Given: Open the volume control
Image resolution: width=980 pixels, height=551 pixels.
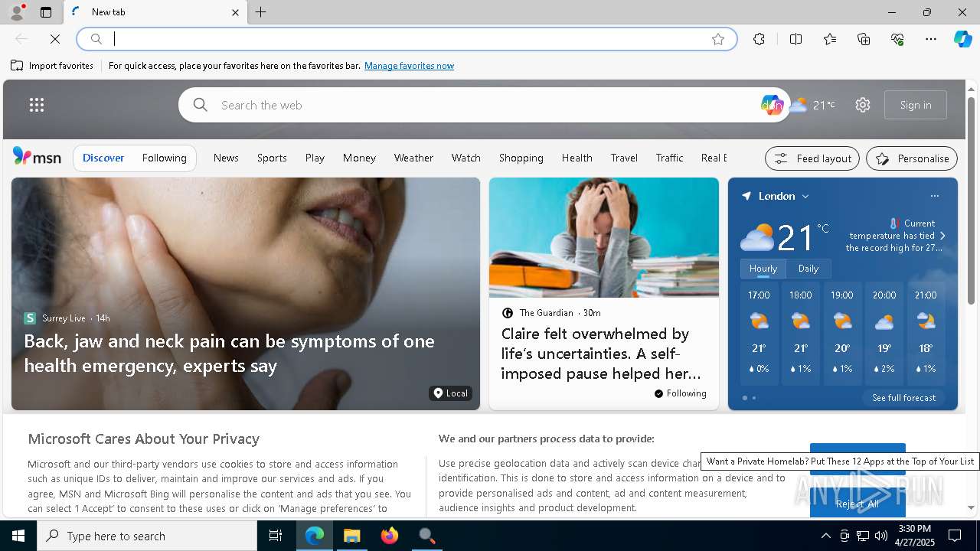Looking at the screenshot, I should pos(881,536).
